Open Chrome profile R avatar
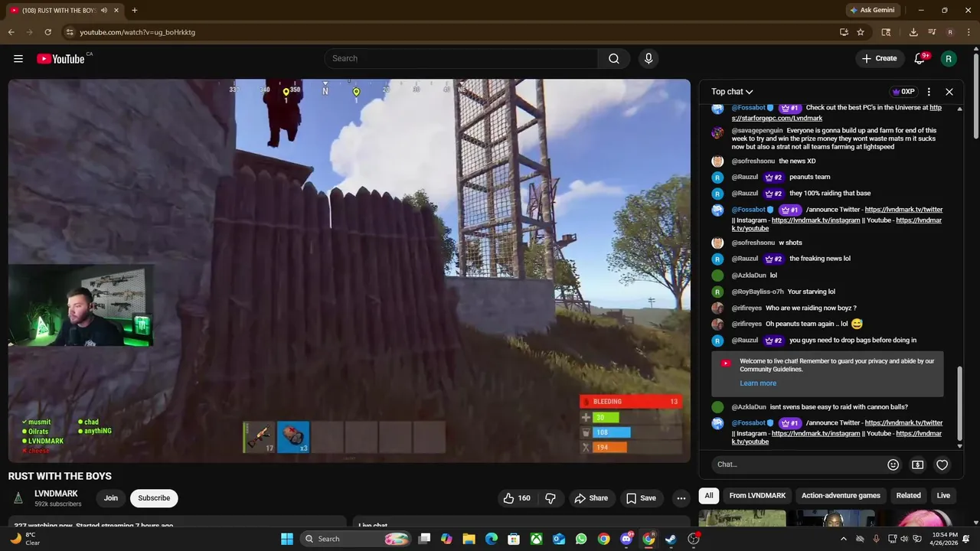Viewport: 980px width, 551px height. click(x=950, y=32)
